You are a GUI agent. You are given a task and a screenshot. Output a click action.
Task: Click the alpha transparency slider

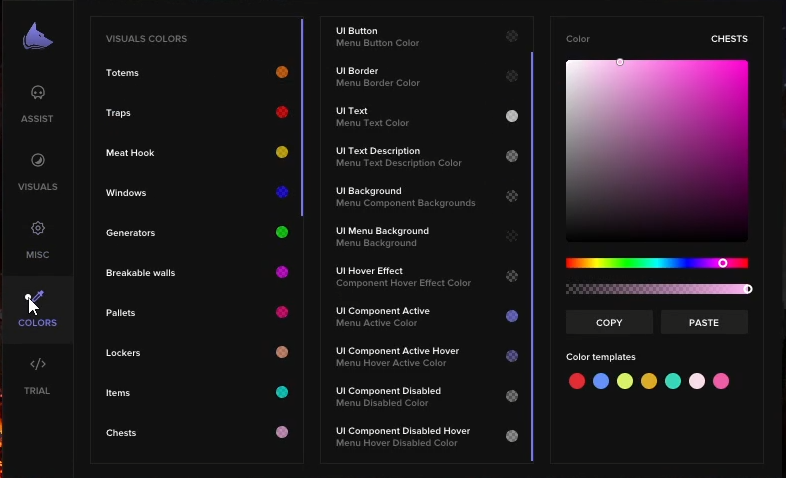click(x=657, y=289)
